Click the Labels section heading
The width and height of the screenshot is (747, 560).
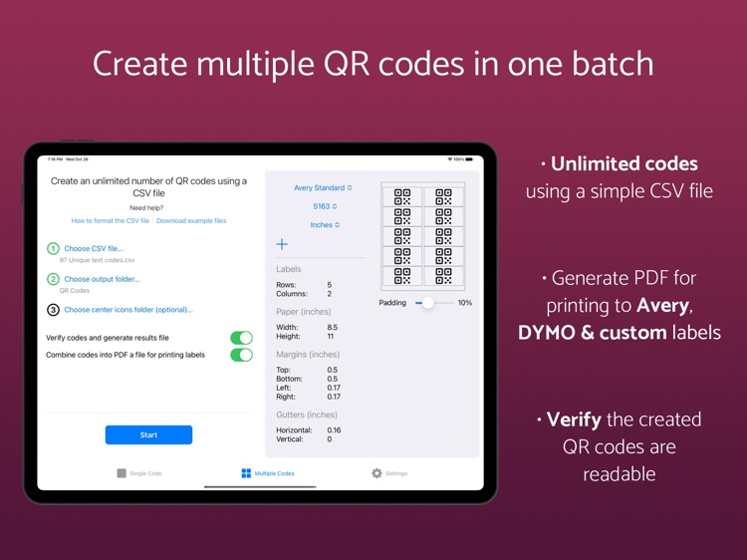(x=289, y=269)
